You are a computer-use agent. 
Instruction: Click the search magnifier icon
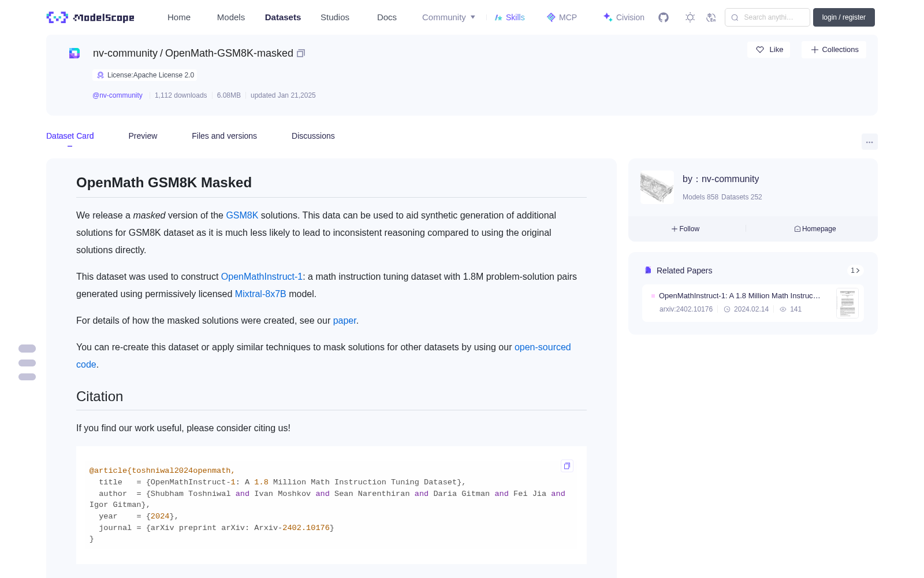coord(735,17)
